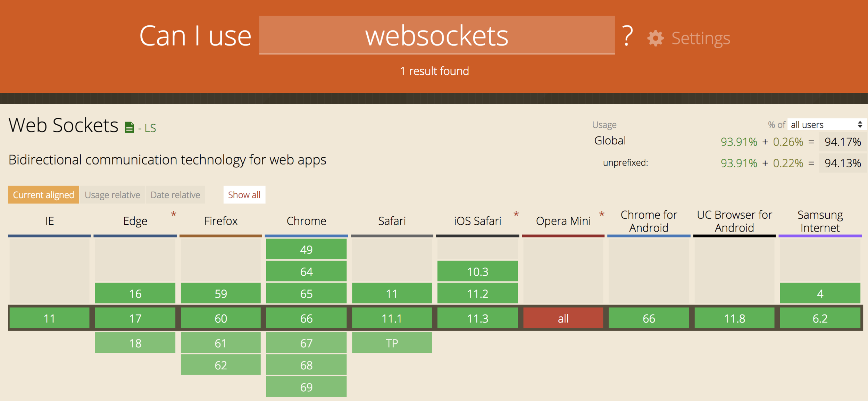Screen dimensions: 868x401
Task: Click the IE 11 support cell
Action: [x=49, y=318]
